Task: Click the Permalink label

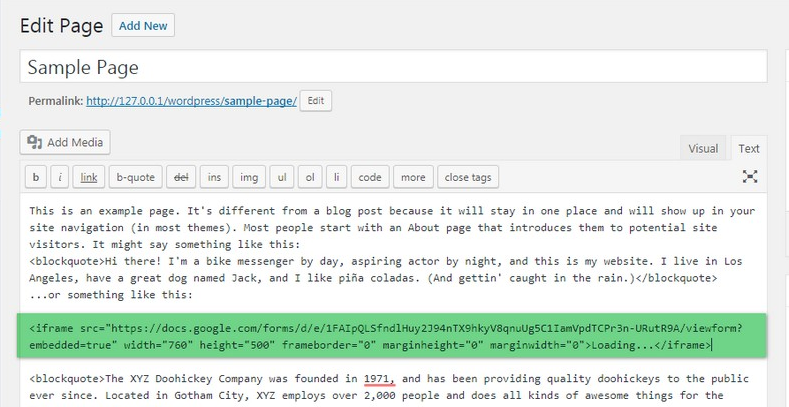Action: coord(55,101)
